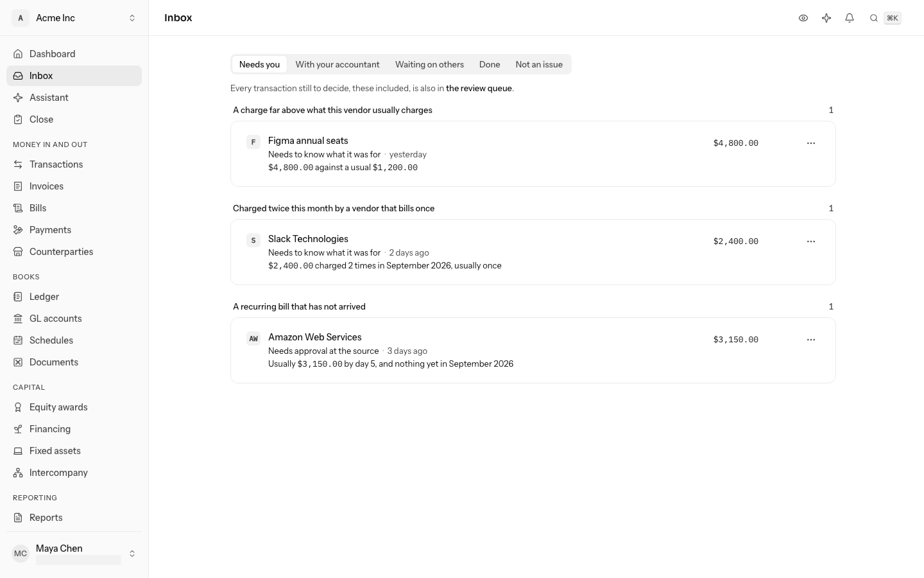Open the more options for Amazon Web Services

pos(811,340)
